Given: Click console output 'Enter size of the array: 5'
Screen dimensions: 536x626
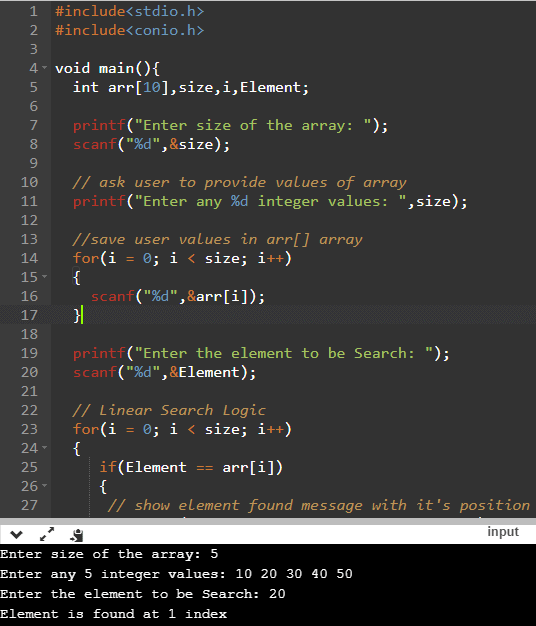Looking at the screenshot, I should [x=109, y=554].
